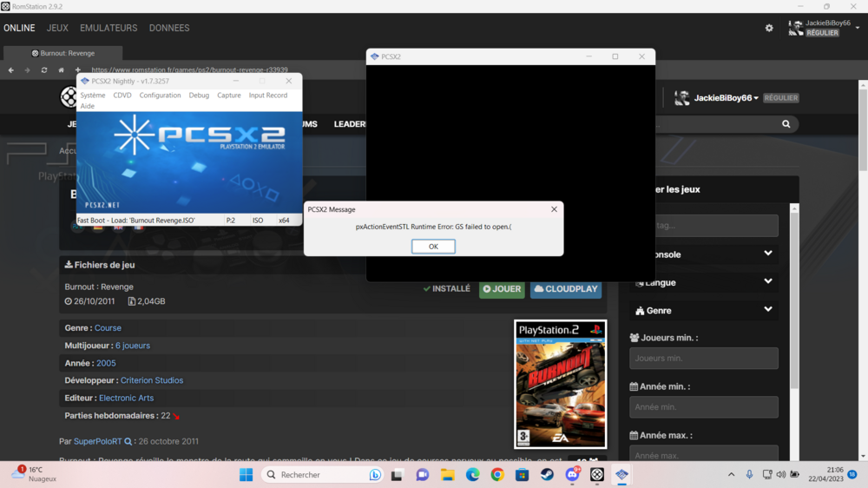
Task: Expand the Langue filter section
Action: [767, 281]
